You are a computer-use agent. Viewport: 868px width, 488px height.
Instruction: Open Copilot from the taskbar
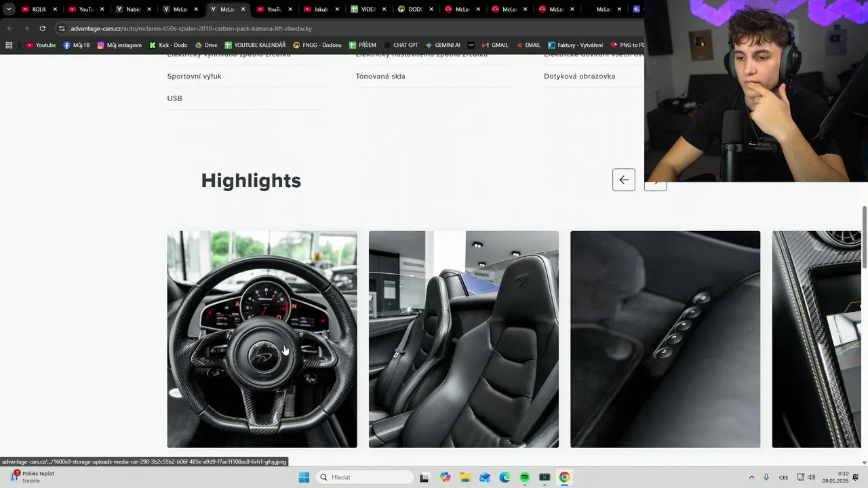coord(445,477)
